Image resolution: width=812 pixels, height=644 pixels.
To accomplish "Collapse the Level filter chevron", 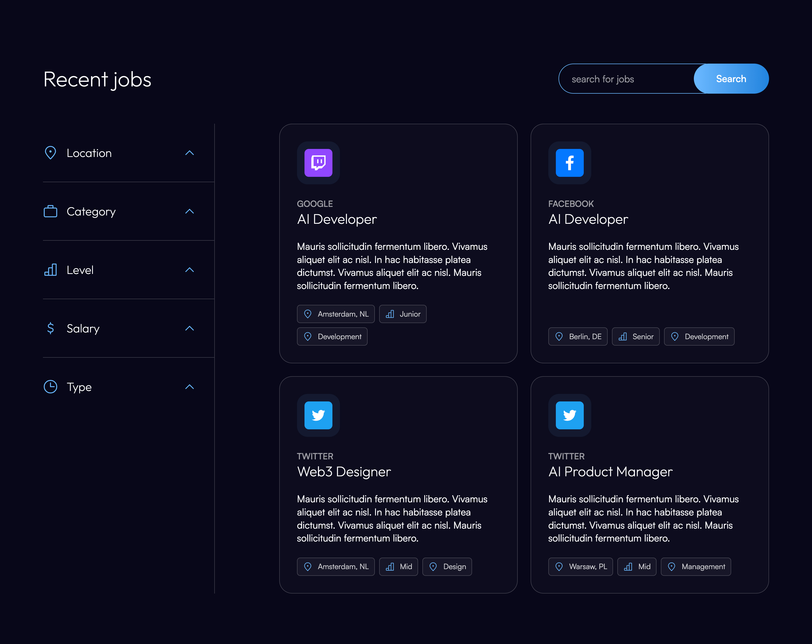I will click(x=190, y=269).
